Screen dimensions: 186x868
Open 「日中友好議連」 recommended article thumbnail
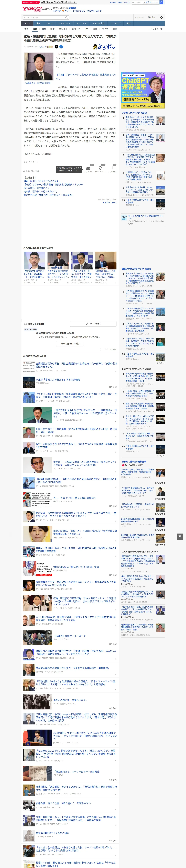tap(82, 260)
